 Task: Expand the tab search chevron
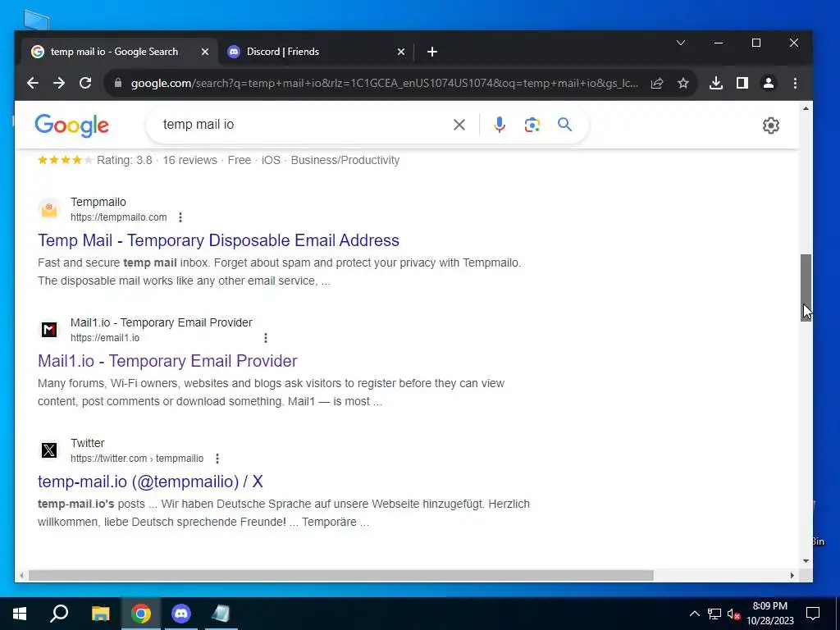[x=681, y=43]
